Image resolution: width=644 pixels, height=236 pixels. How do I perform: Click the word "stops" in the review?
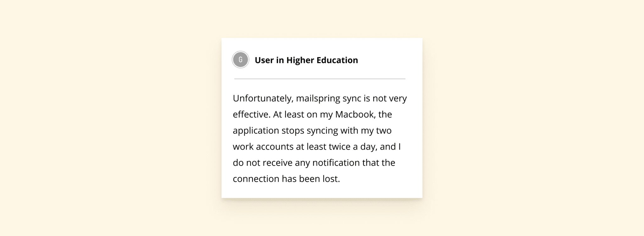coord(293,131)
